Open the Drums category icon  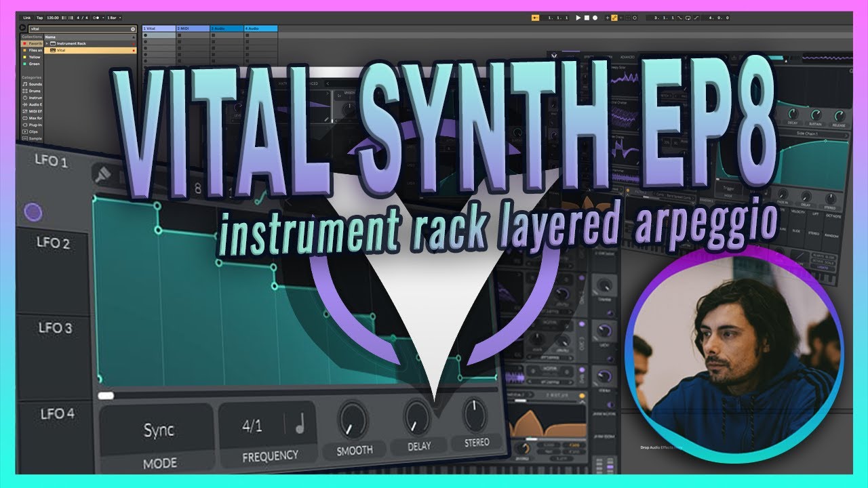point(25,91)
